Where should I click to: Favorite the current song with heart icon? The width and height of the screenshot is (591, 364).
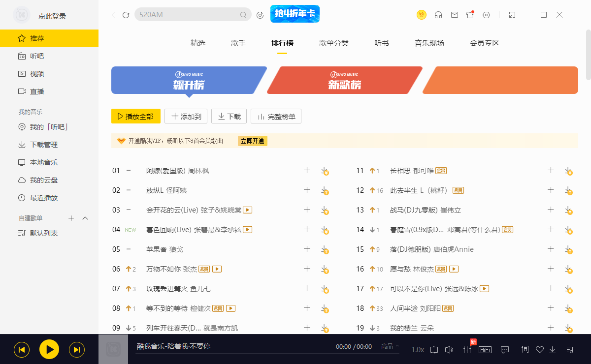(x=539, y=350)
